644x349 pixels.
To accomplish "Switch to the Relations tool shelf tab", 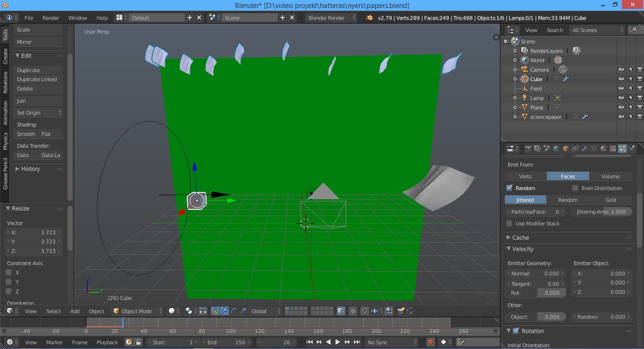I will (x=5, y=82).
